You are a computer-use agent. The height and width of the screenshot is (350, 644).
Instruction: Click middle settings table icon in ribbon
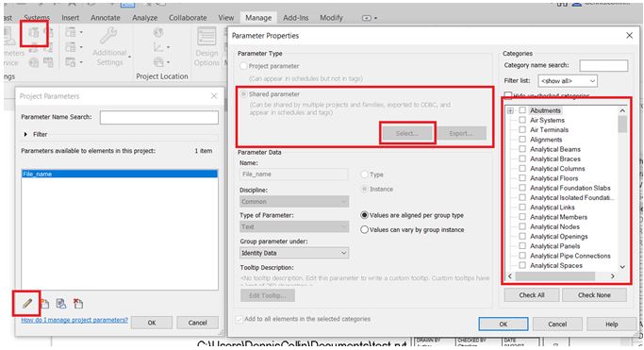(x=71, y=47)
